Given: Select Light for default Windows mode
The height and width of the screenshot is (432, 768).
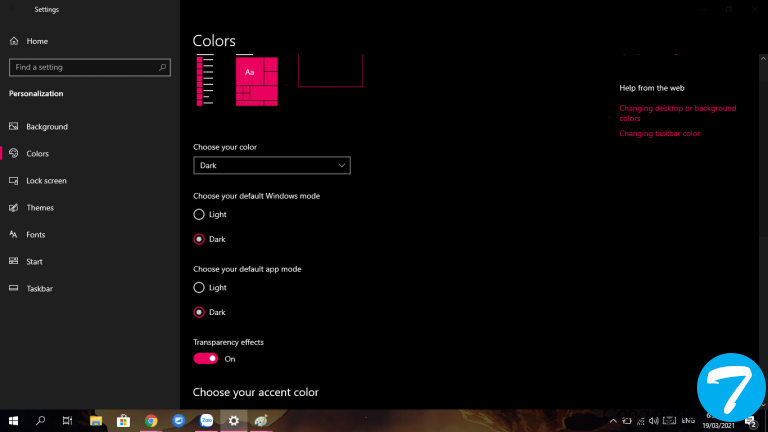Looking at the screenshot, I should pyautogui.click(x=199, y=215).
